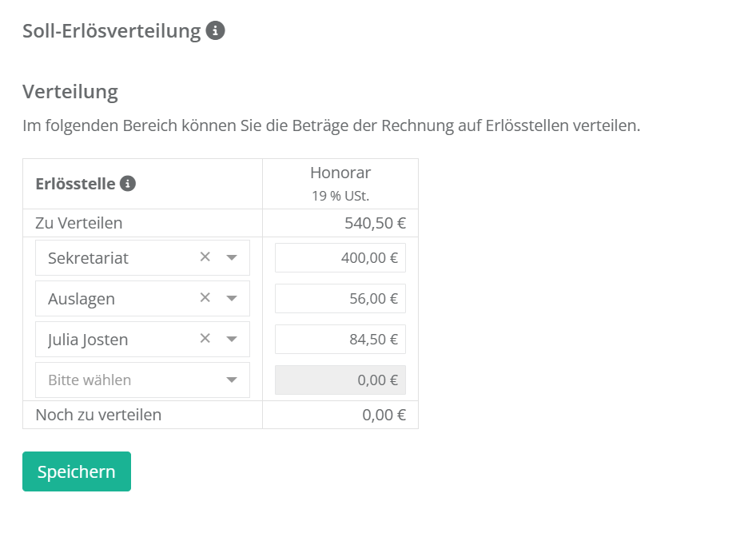Click info icon beside Erlösstelle column header

tap(128, 184)
